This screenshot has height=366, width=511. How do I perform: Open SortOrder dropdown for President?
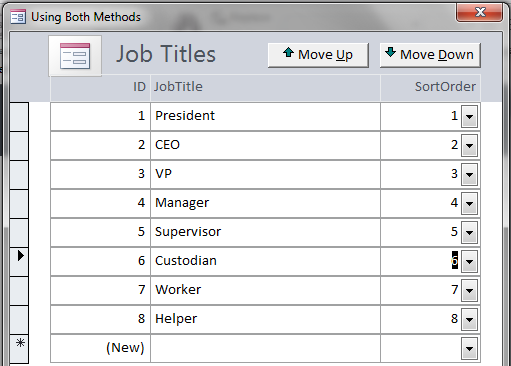[469, 117]
